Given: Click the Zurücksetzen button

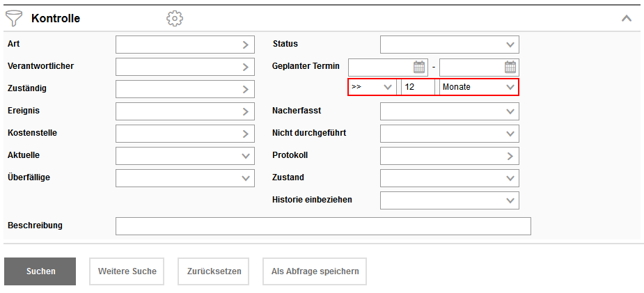Looking at the screenshot, I should (x=213, y=271).
